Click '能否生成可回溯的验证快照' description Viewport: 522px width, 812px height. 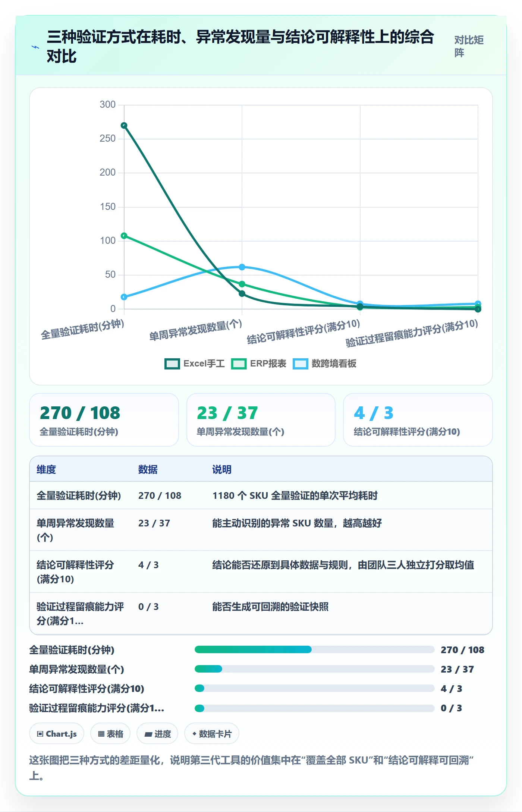[x=270, y=607]
